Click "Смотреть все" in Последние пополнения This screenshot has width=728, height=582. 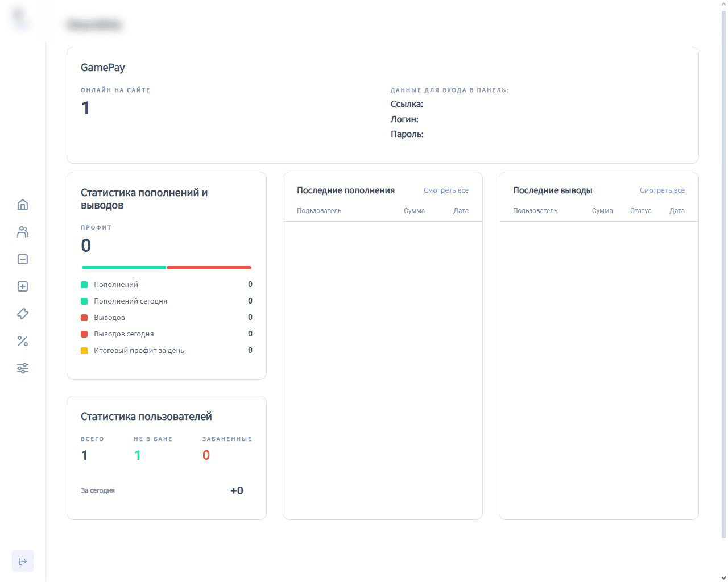click(446, 190)
